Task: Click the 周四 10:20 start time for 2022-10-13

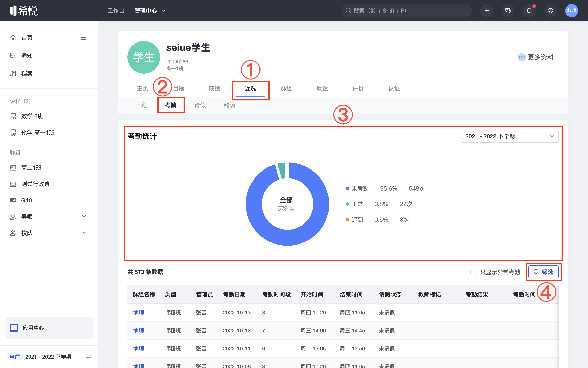Action: (x=313, y=313)
